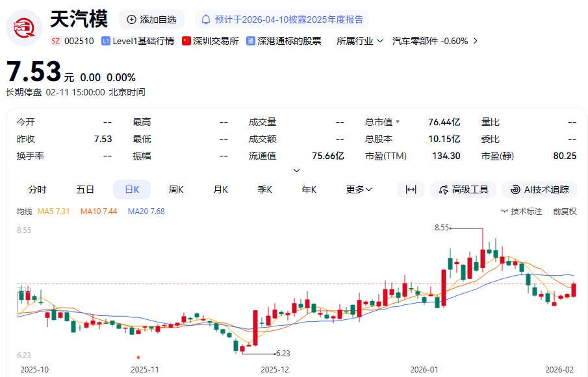Click the 2025-12 date axis label
This screenshot has height=377, width=588.
tap(275, 369)
